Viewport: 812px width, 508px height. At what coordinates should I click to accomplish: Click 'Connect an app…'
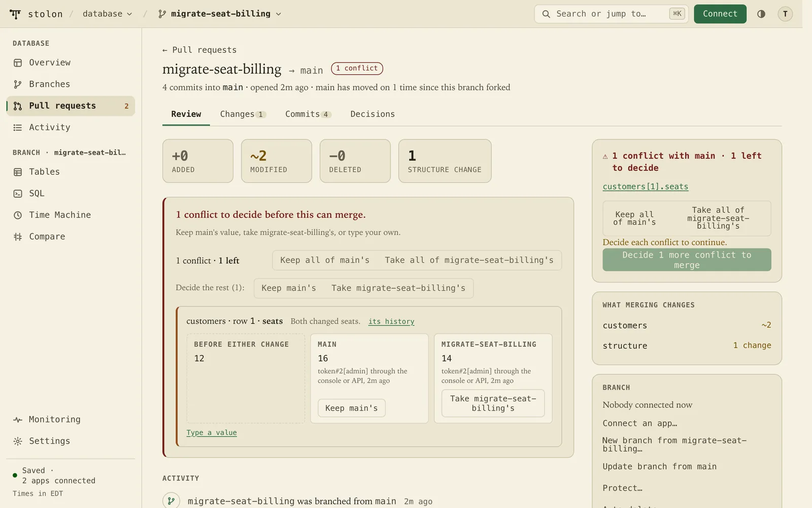[x=640, y=423]
